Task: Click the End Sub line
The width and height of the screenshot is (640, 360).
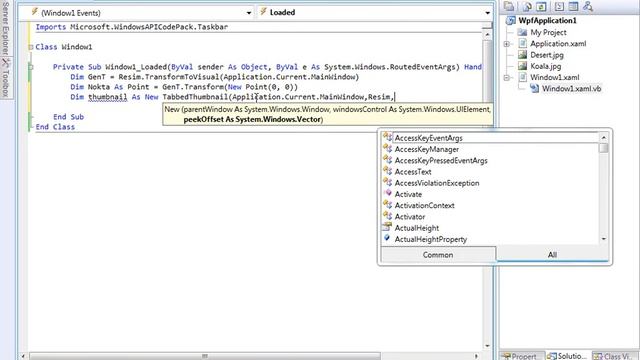Action: pos(68,117)
